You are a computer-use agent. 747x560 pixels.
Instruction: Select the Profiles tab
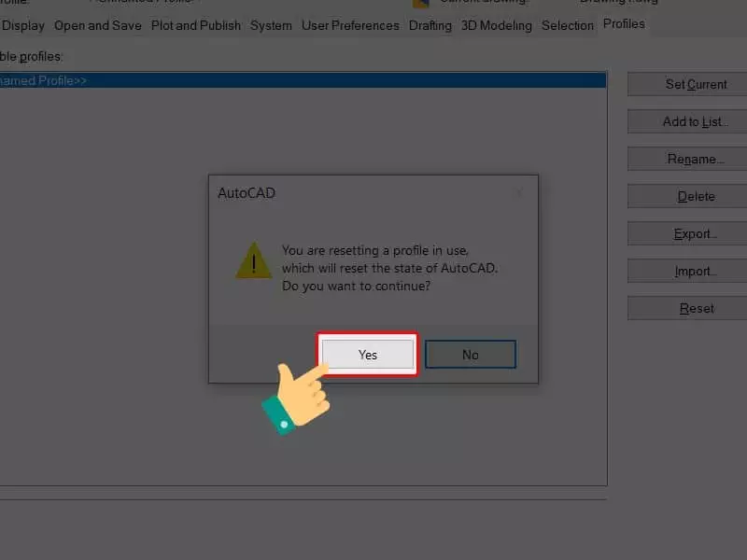624,24
